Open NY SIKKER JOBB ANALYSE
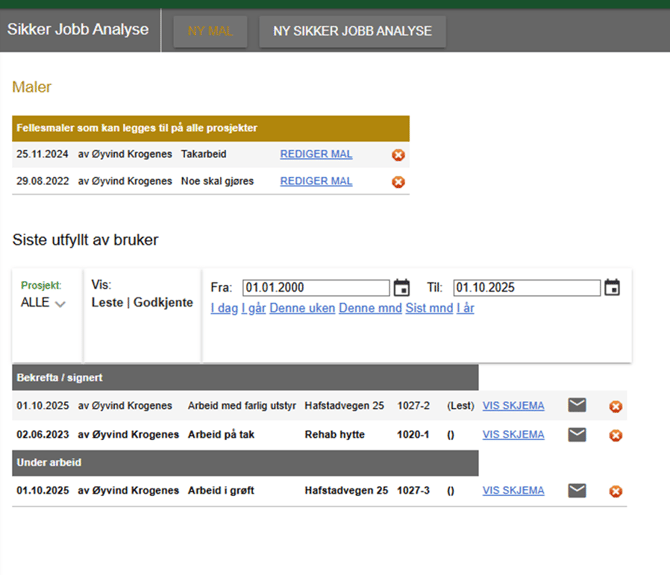Screen dimensions: 670x575 click(352, 31)
